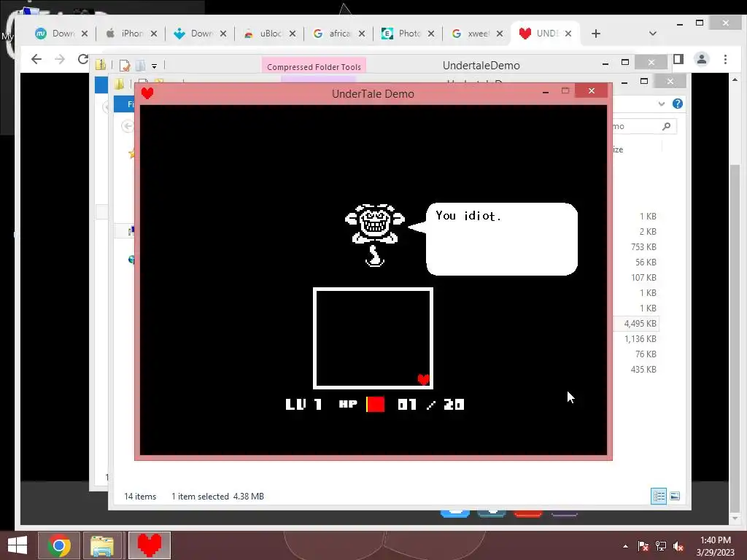Click the Explorer search magnifier icon
747x560 pixels.
click(x=667, y=126)
